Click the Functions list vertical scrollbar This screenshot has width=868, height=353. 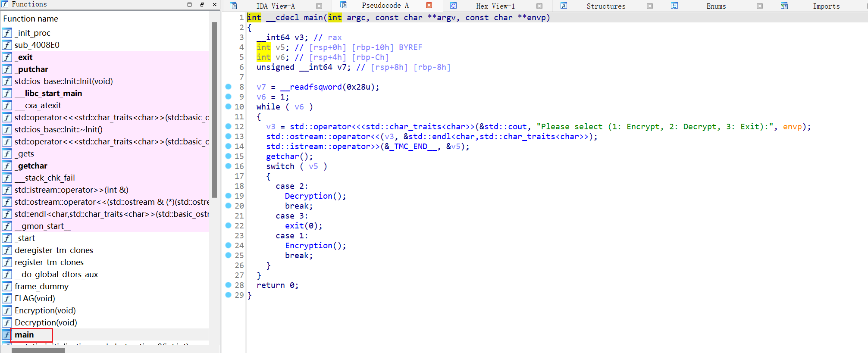pos(214,108)
